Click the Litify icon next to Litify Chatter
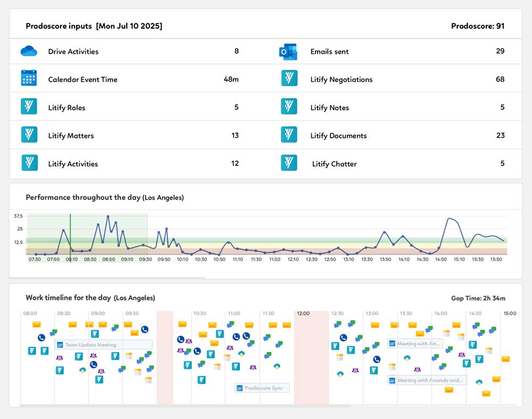 click(x=289, y=162)
